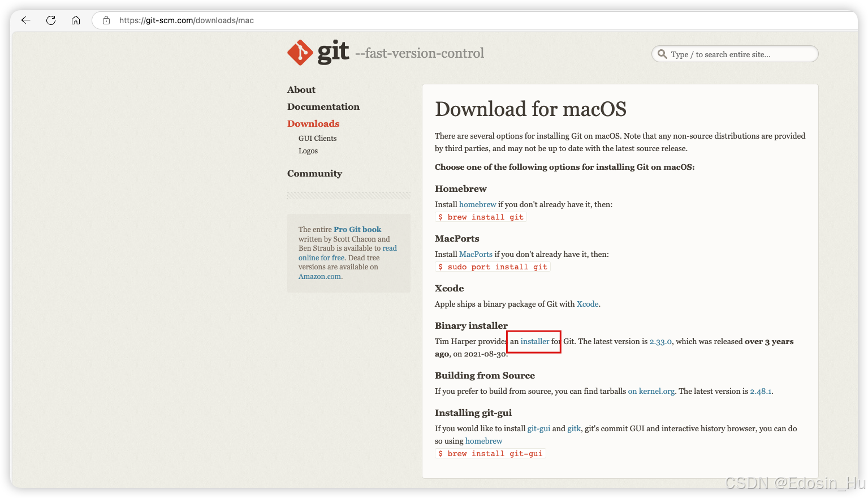Click the browser home icon
The width and height of the screenshot is (868, 498).
click(x=76, y=20)
